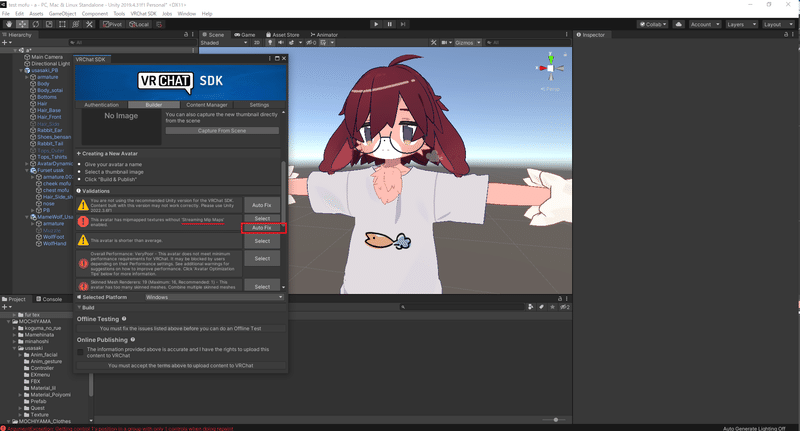The height and width of the screenshot is (431, 800).
Task: Toggle 2D scene view mode
Action: tap(257, 42)
